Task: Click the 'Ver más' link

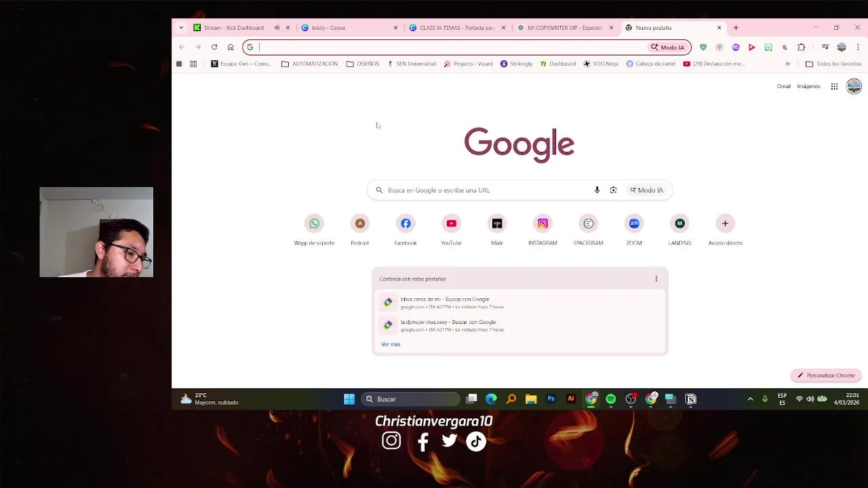Action: 391,344
